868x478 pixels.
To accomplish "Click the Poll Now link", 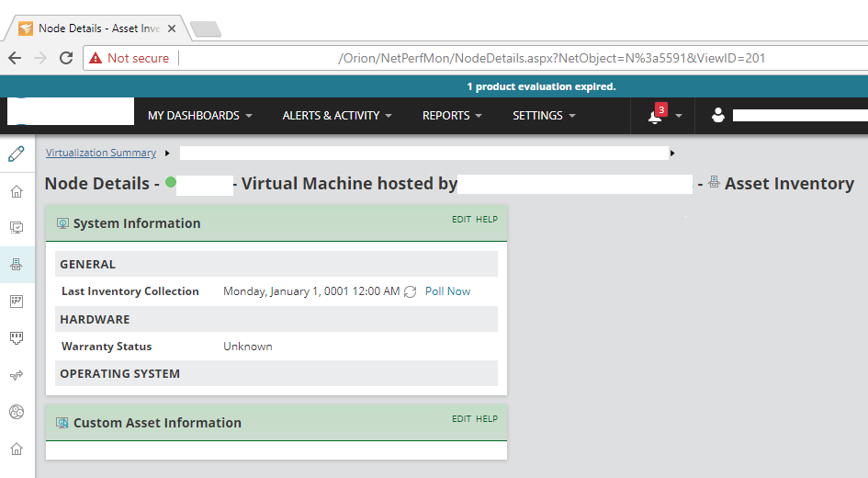I will [447, 291].
